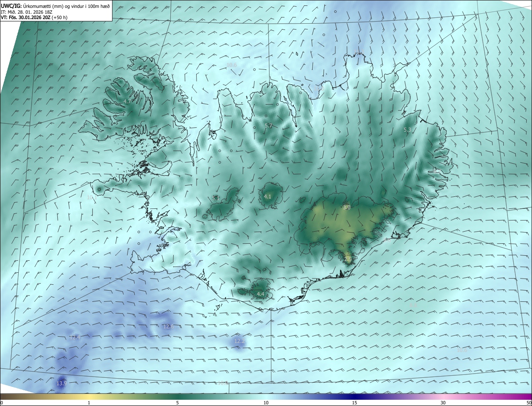Click the '(+50 h)' forecast offset text
This screenshot has height=406, width=532.
click(60, 17)
